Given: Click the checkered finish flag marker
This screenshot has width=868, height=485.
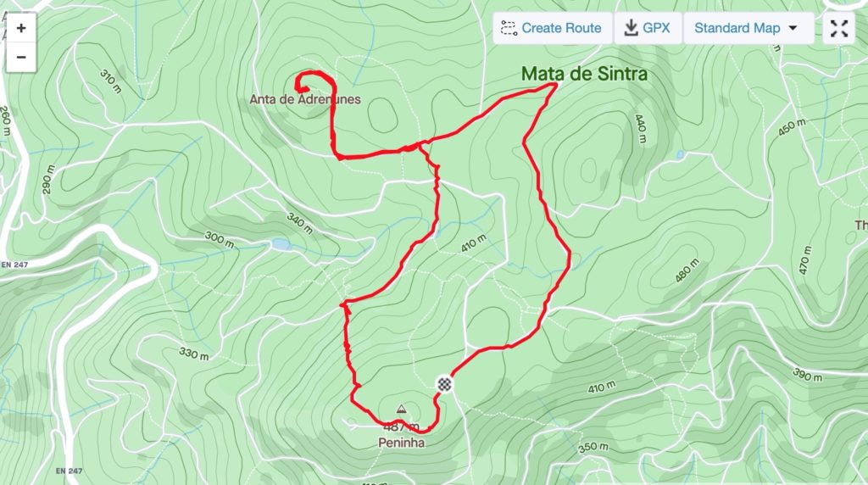Looking at the screenshot, I should tap(444, 384).
